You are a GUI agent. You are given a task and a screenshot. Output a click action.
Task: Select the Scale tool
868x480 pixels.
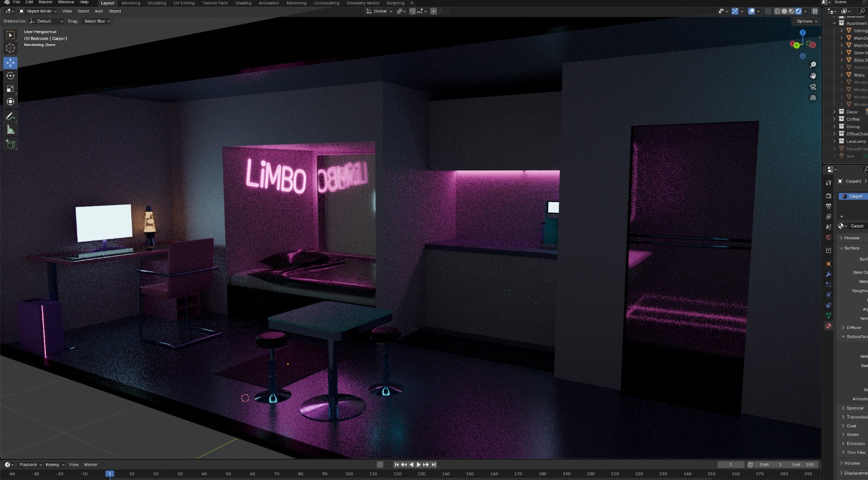(x=10, y=89)
